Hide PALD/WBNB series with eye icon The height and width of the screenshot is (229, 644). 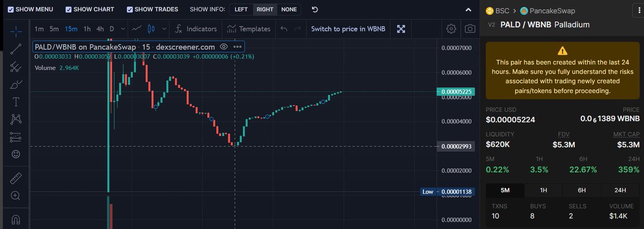224,47
